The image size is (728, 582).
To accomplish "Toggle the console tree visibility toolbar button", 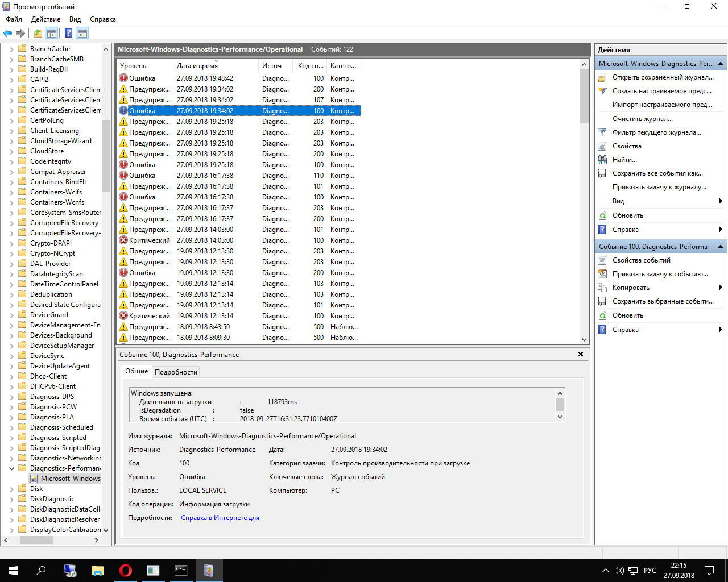I will [52, 33].
